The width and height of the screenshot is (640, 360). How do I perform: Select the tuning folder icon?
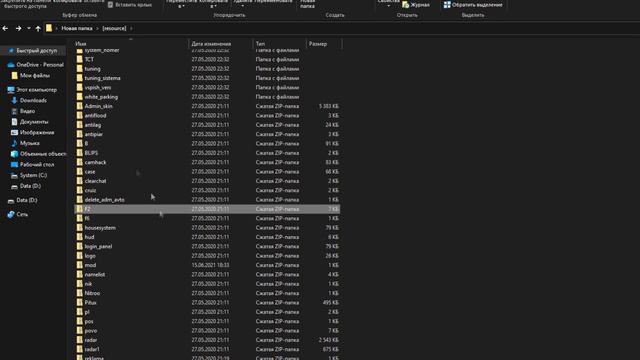[x=80, y=69]
